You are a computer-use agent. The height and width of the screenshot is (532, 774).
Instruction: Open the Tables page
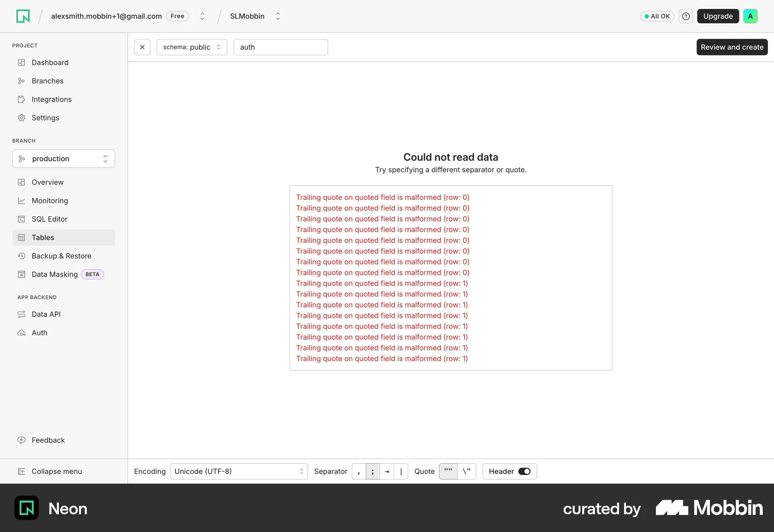pos(64,237)
